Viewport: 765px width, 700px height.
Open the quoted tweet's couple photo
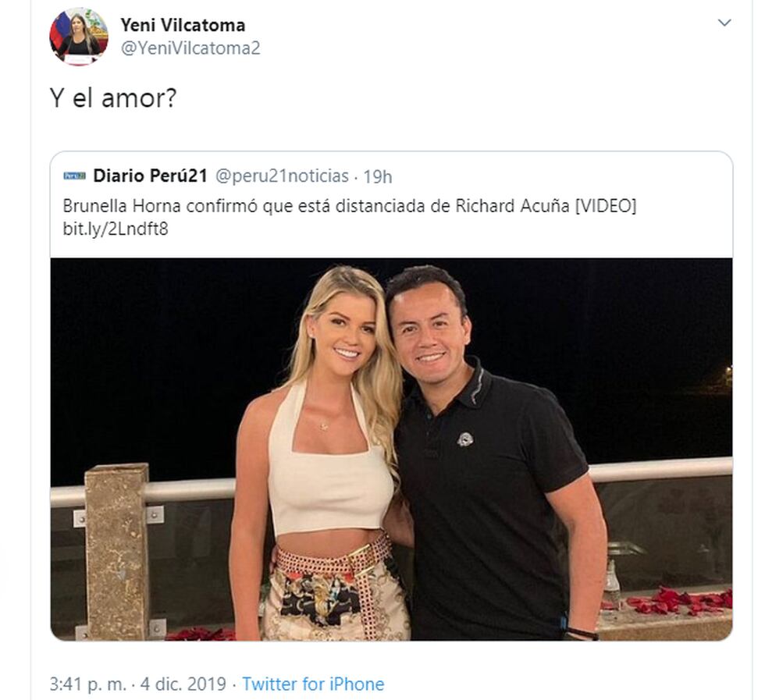click(391, 449)
